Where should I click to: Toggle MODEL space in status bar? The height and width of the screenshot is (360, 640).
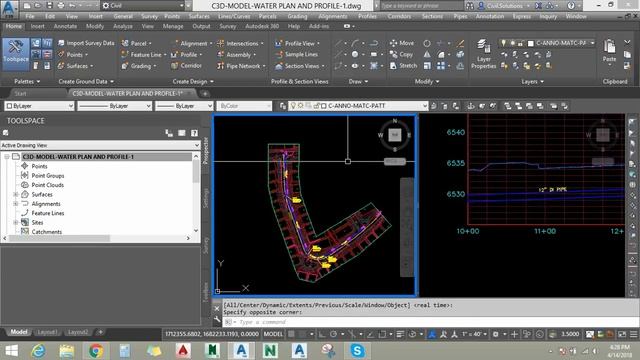click(273, 334)
